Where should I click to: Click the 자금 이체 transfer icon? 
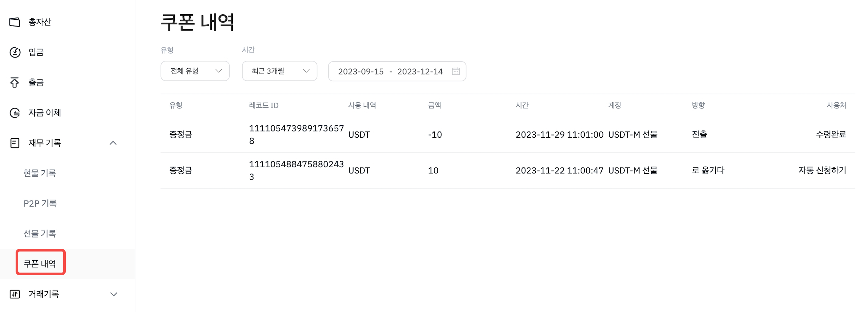coord(15,113)
